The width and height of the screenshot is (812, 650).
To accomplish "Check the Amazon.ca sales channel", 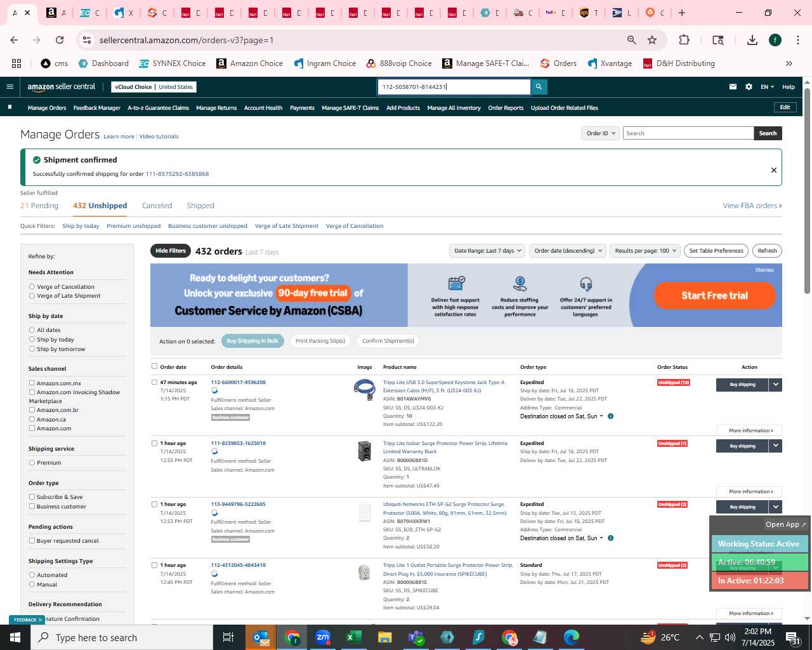I will [32, 420].
